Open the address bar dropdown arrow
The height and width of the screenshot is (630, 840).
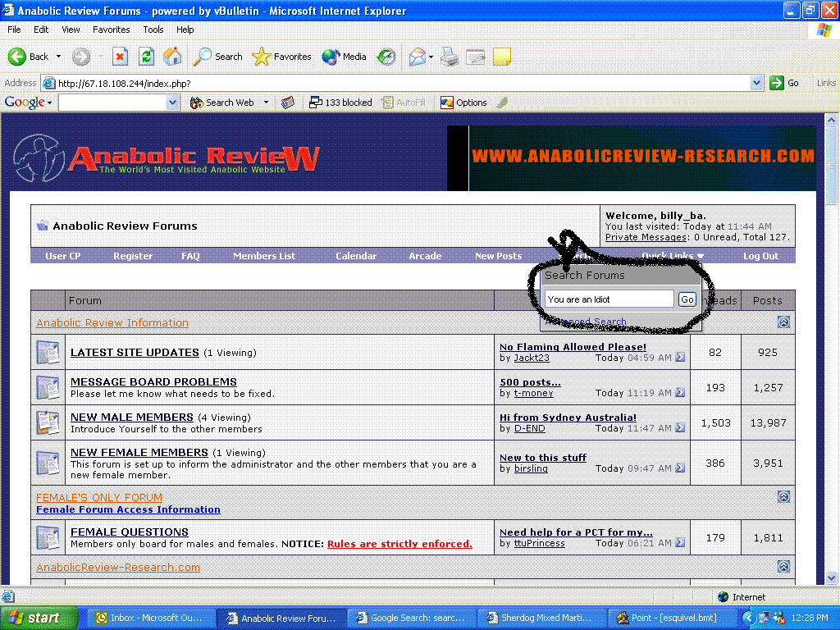pyautogui.click(x=756, y=83)
